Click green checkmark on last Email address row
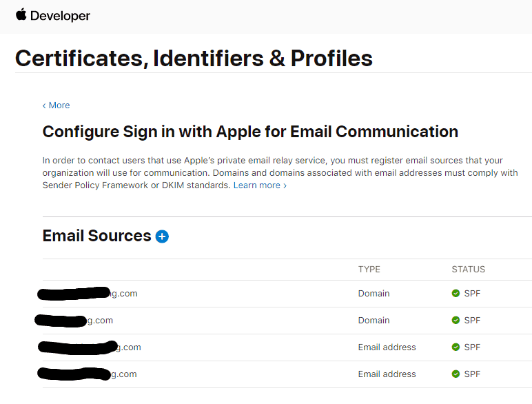 (x=456, y=374)
